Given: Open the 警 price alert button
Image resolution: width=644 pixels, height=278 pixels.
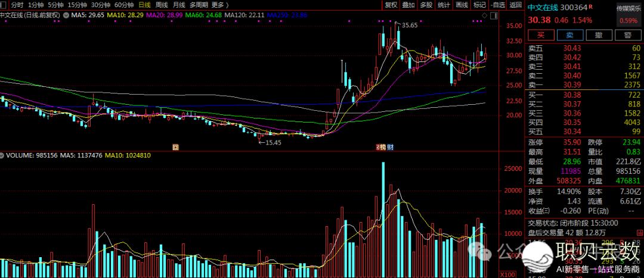Looking at the screenshot, I should (627, 35).
